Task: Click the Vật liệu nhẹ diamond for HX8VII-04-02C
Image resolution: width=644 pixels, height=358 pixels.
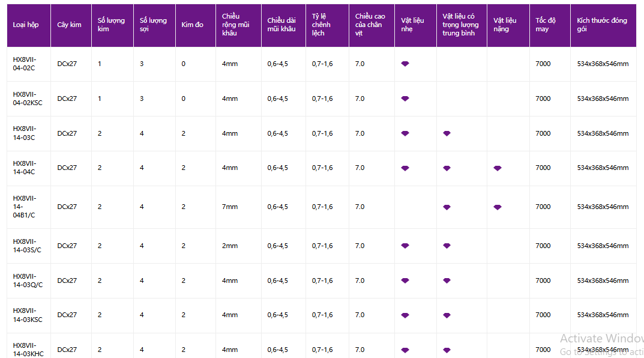Action: 405,64
